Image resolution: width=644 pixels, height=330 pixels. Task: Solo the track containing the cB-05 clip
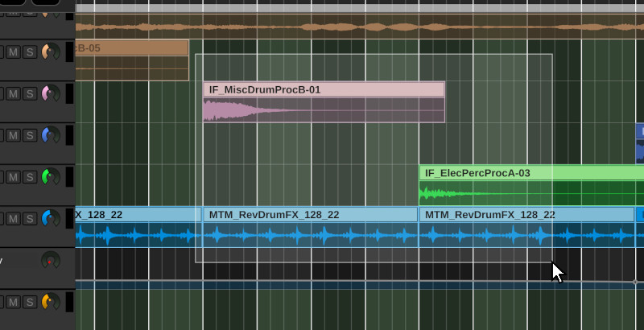pos(30,52)
